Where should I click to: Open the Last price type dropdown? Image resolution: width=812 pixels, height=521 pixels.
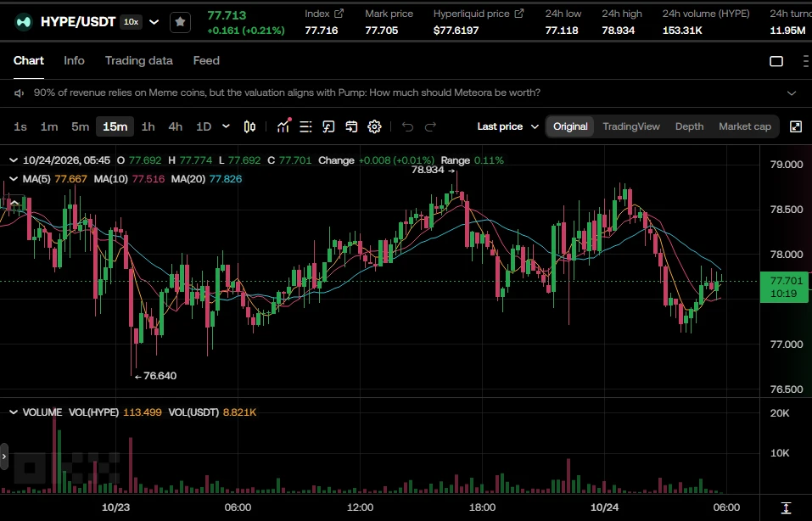click(508, 127)
